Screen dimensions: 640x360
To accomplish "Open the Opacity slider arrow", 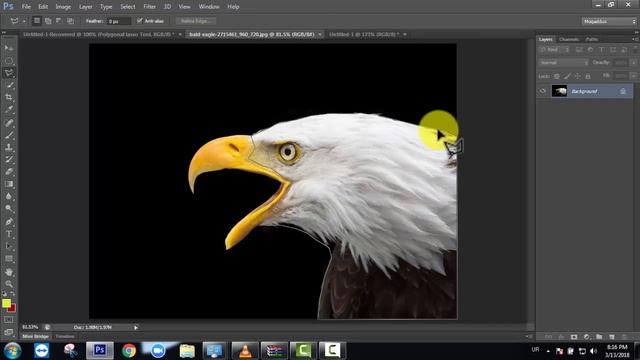I will point(633,63).
